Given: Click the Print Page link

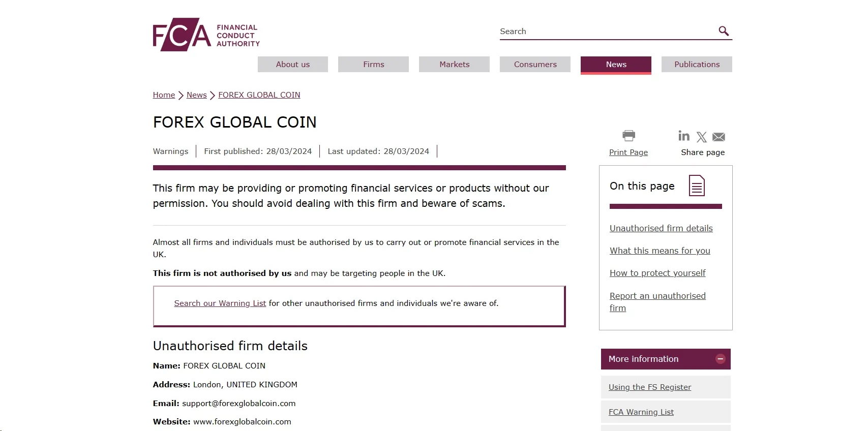Looking at the screenshot, I should point(628,152).
